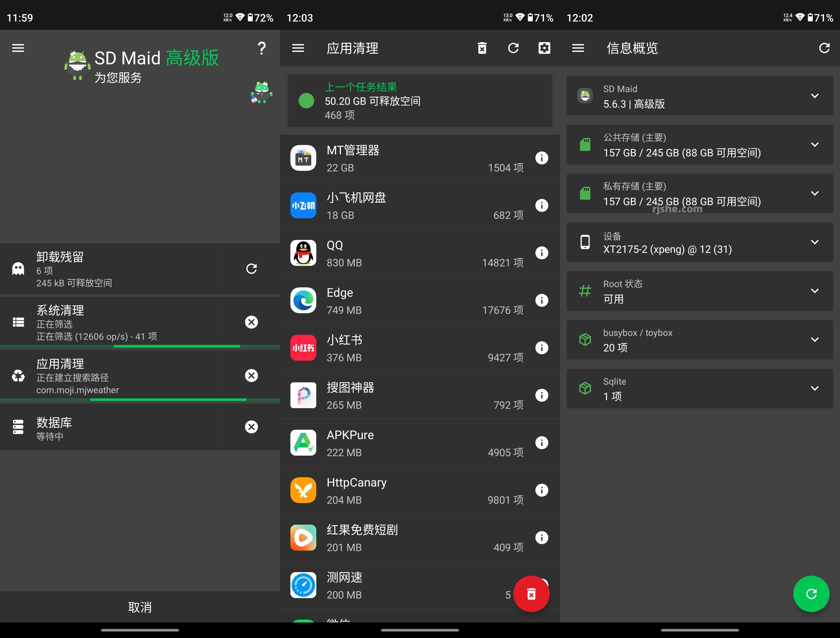Show info for 红果免费短剧

click(542, 538)
